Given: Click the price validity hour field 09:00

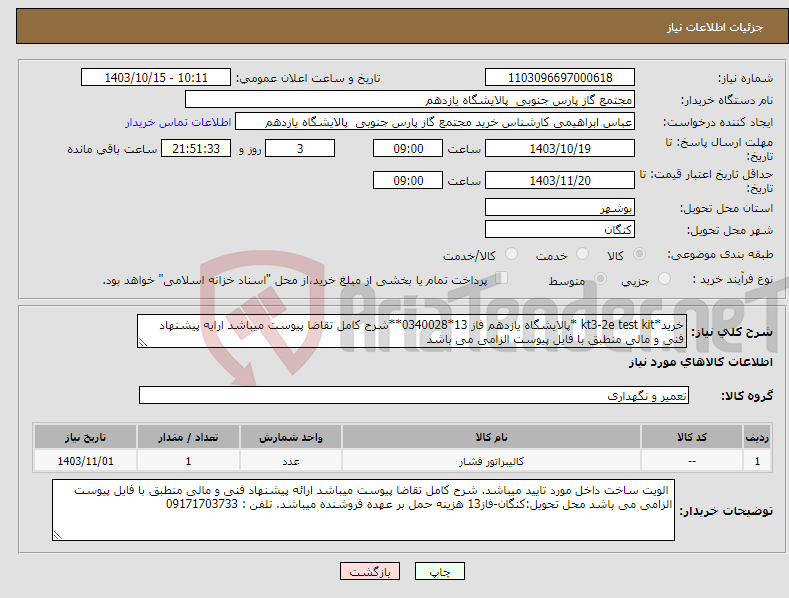Looking at the screenshot, I should 408,180.
